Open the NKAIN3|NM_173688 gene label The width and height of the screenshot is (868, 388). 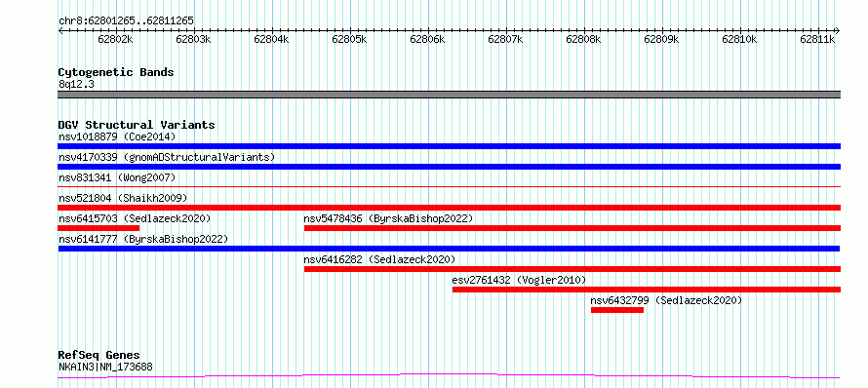click(x=105, y=367)
